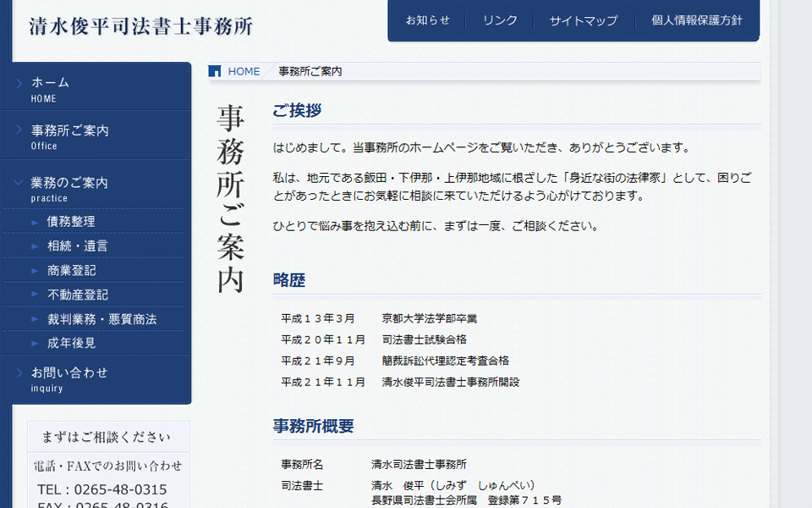
Task: Open 個人情報保護方針 in top navigation
Action: [696, 20]
